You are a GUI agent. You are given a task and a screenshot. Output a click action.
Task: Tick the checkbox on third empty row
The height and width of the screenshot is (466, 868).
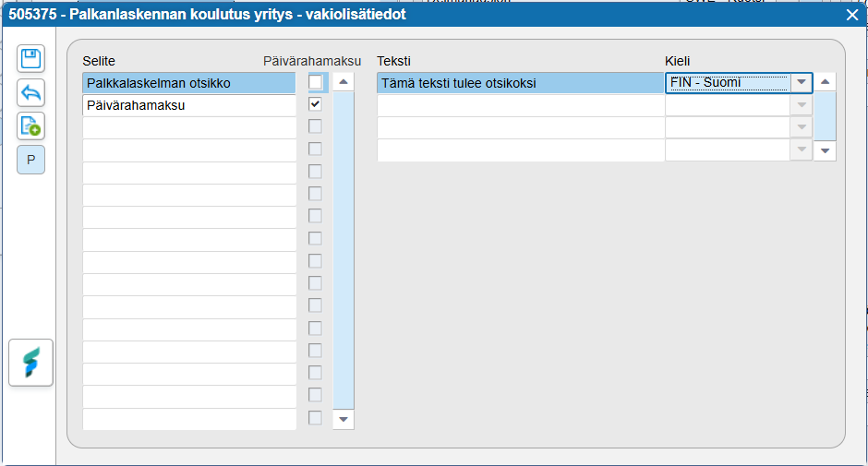pyautogui.click(x=315, y=172)
